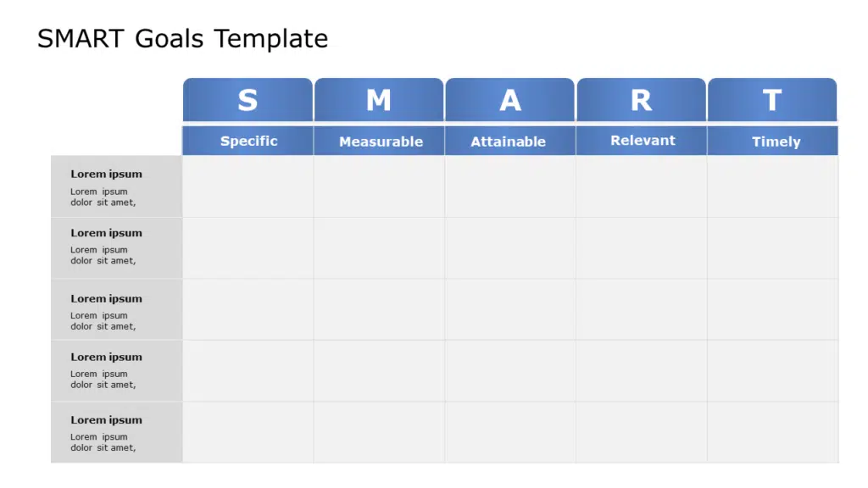
Task: Select the third row 'Lorem ipsum' heading
Action: (x=106, y=299)
